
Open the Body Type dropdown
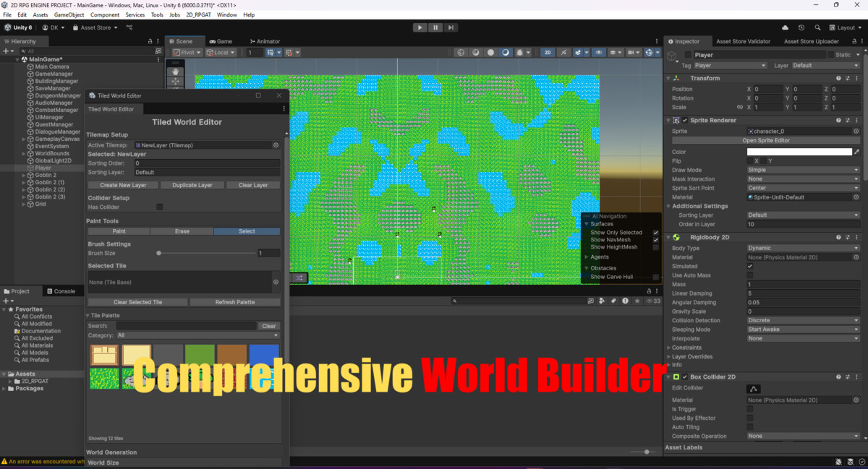point(803,248)
